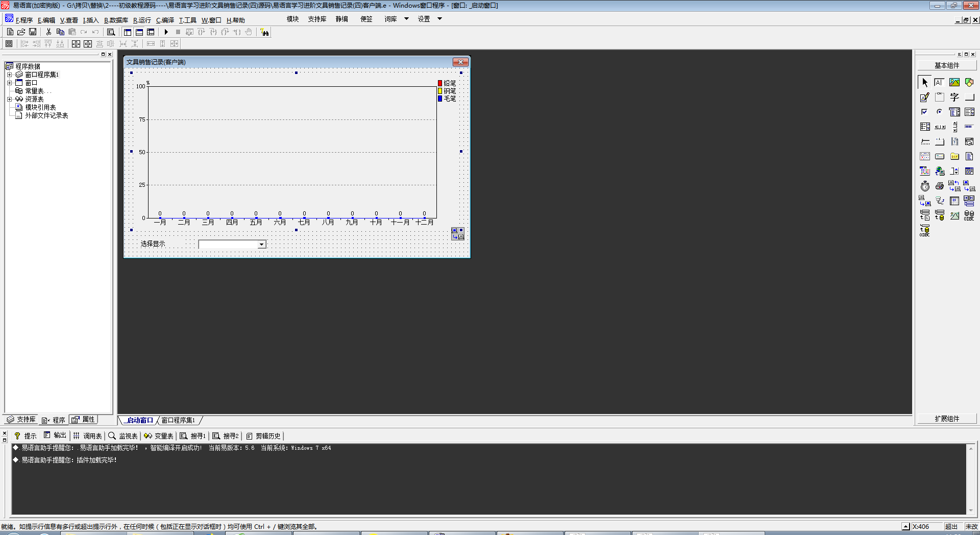Select the Radio button component in palette
Screen dimensions: 980x535
[940, 112]
